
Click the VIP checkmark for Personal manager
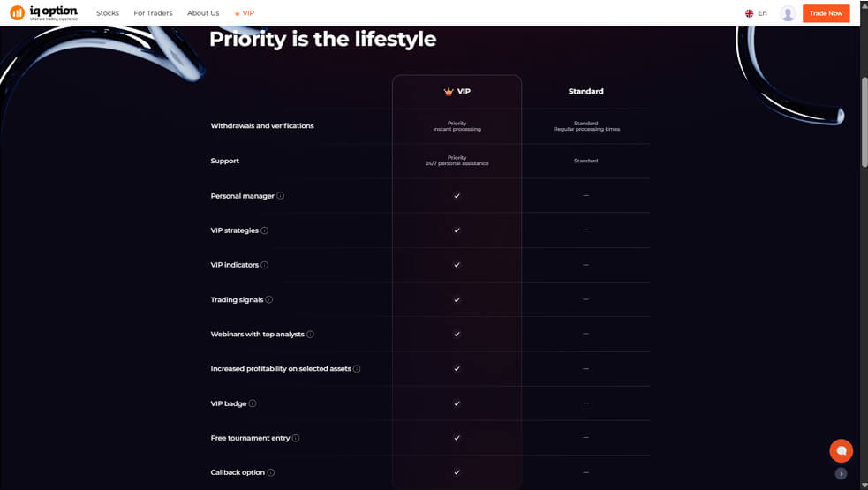pos(457,196)
